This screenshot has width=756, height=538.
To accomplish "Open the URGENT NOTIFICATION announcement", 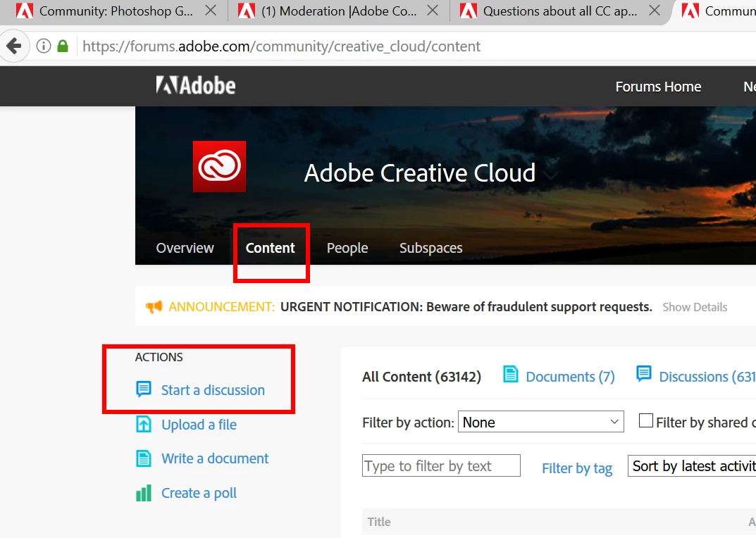I will pos(466,306).
